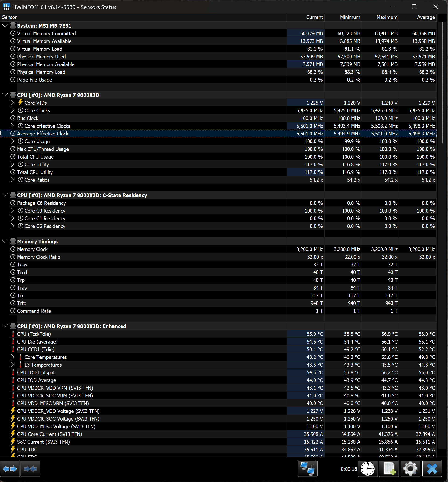Click the lightning icon beside Core VIDs
Viewport: 448px width, 482px height.
tap(21, 103)
